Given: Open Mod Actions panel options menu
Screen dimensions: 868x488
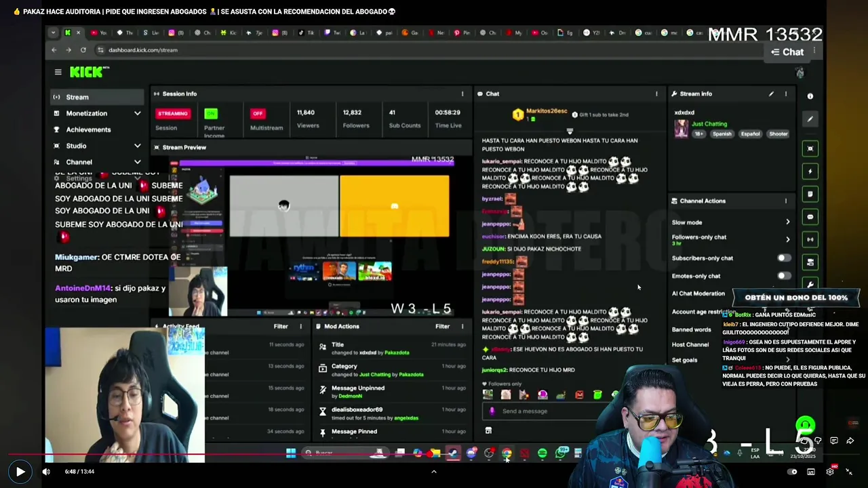Looking at the screenshot, I should coord(462,327).
